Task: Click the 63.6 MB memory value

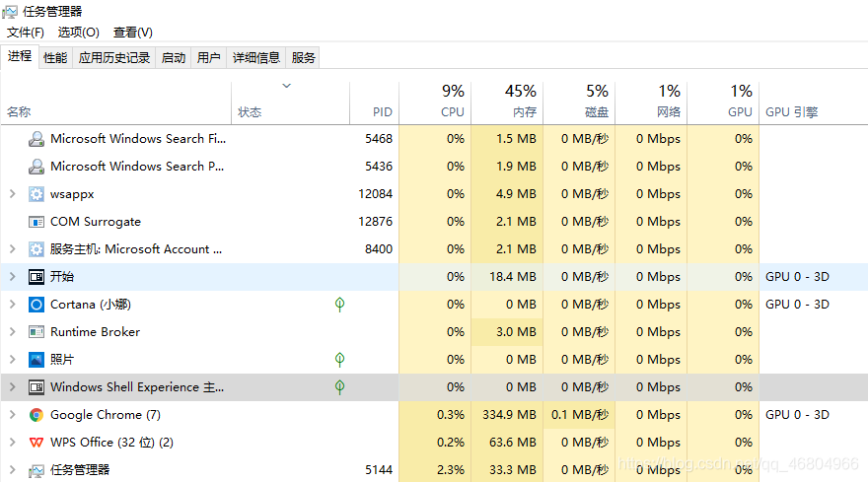Action: pyautogui.click(x=513, y=443)
